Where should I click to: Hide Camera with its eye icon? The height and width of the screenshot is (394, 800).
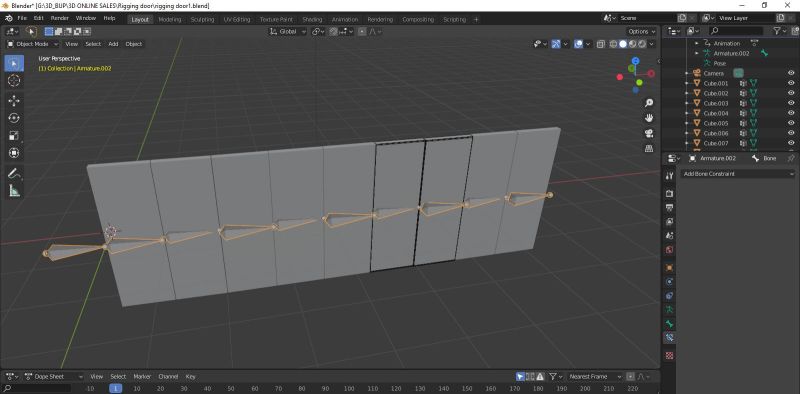pyautogui.click(x=791, y=73)
